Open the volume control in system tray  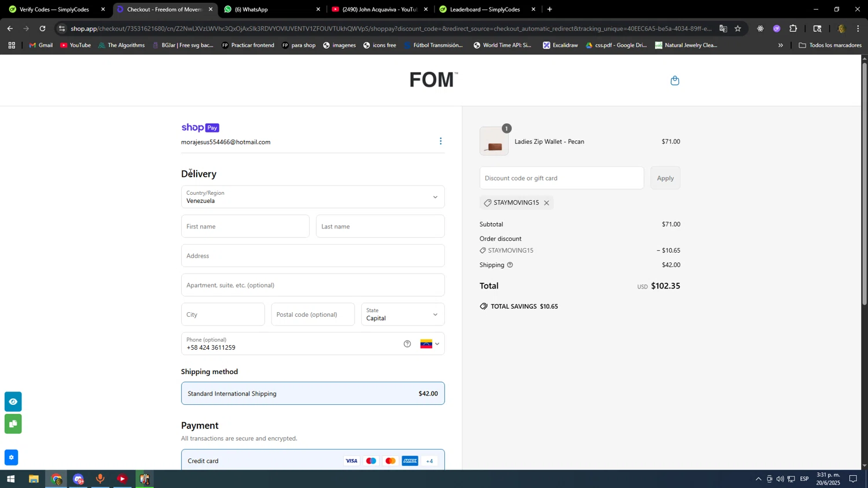click(x=780, y=479)
